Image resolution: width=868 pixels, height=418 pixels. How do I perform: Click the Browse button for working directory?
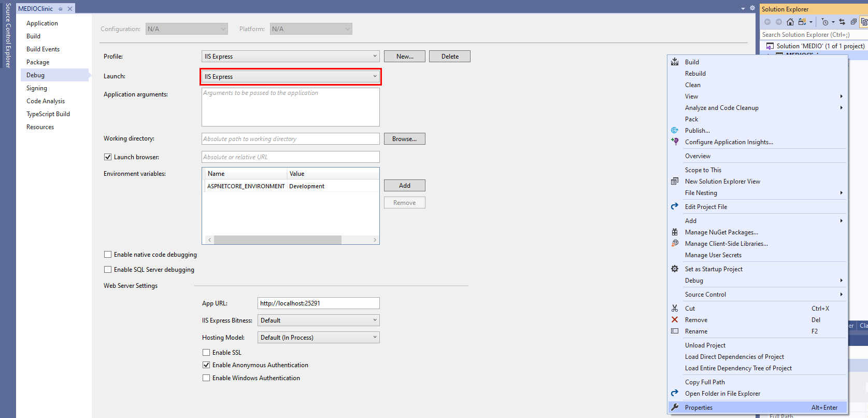point(404,139)
